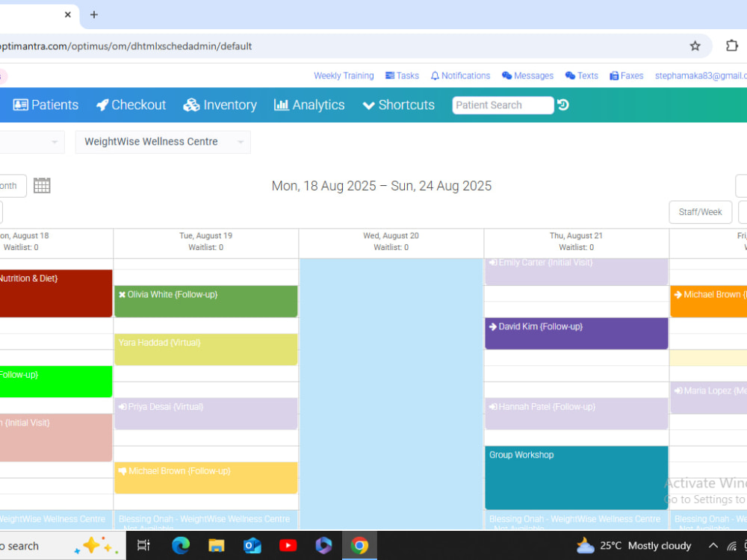Viewport: 747px width, 560px height.
Task: Open Chrome from the taskbar
Action: pos(359,545)
